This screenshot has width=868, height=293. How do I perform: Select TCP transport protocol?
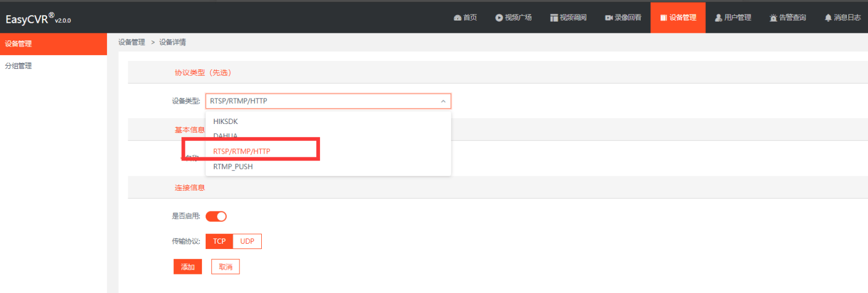pos(219,241)
